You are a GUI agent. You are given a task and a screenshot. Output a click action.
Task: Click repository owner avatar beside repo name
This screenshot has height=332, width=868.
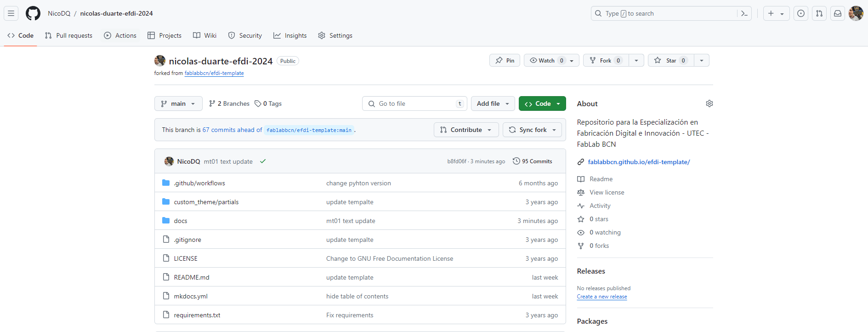[160, 61]
